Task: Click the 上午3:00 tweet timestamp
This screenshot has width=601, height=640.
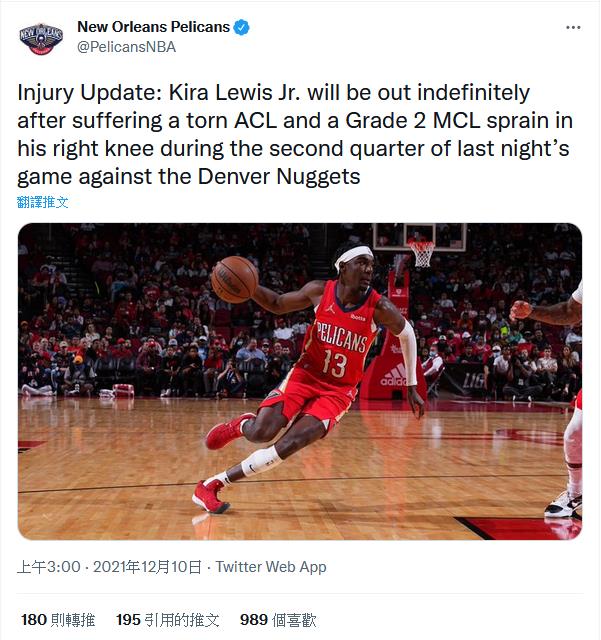Action: pos(49,567)
